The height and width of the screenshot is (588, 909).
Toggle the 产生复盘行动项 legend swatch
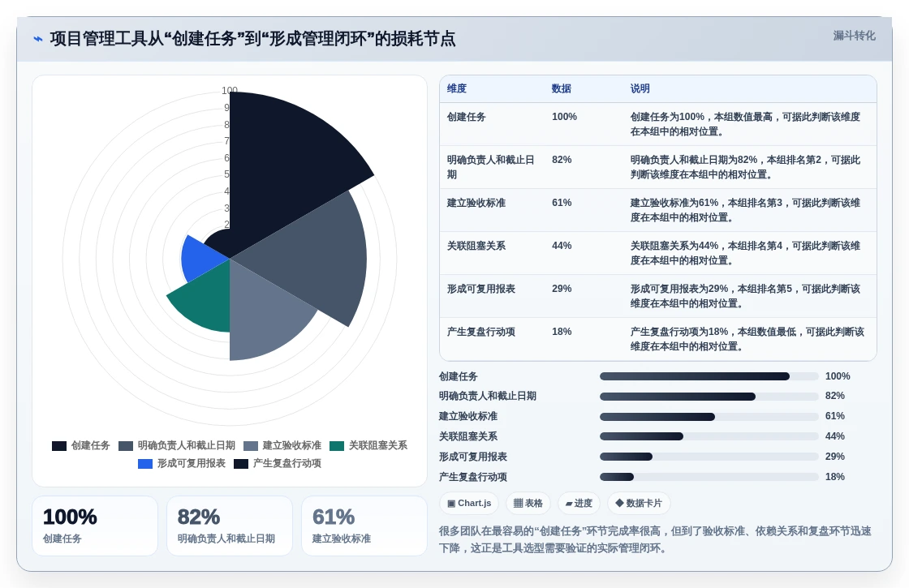[x=241, y=463]
